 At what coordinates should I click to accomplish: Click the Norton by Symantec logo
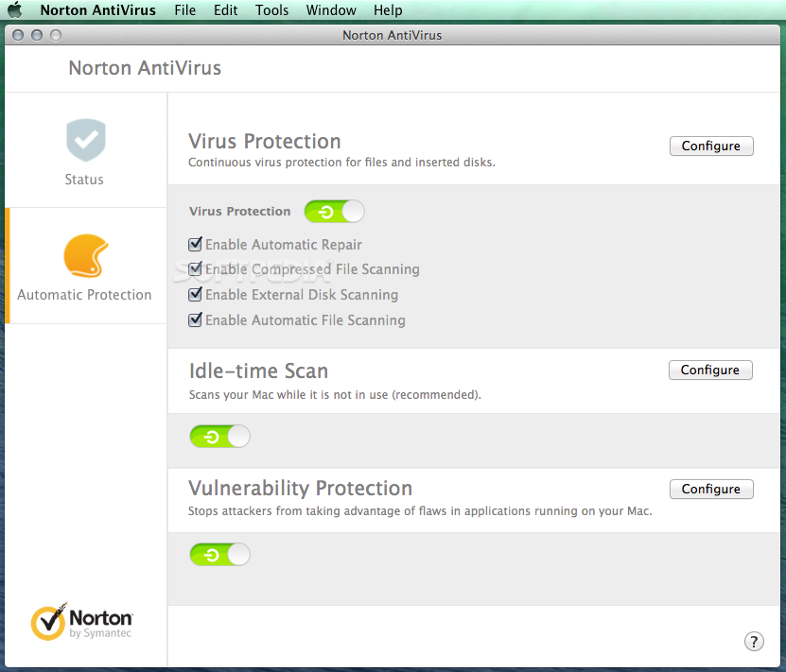82,623
